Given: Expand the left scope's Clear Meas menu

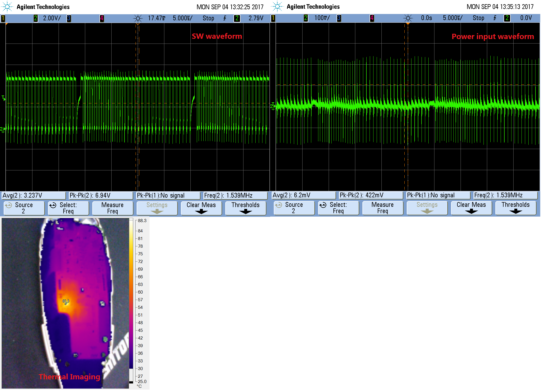Looking at the screenshot, I should [x=201, y=208].
